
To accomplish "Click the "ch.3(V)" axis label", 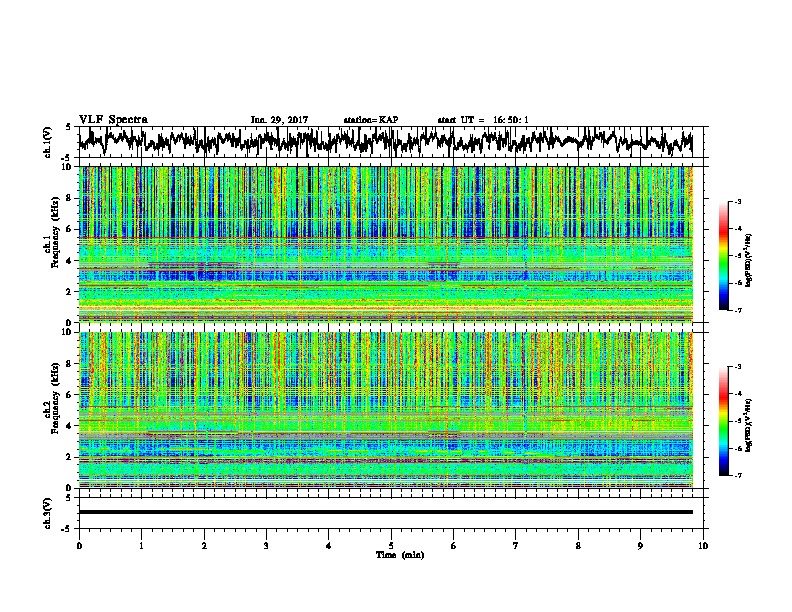I will pyautogui.click(x=48, y=513).
